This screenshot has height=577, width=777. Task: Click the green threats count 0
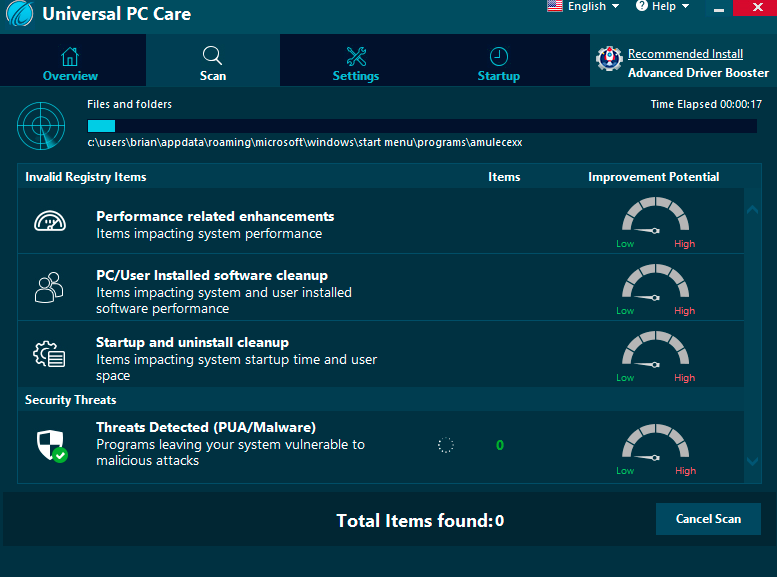500,445
